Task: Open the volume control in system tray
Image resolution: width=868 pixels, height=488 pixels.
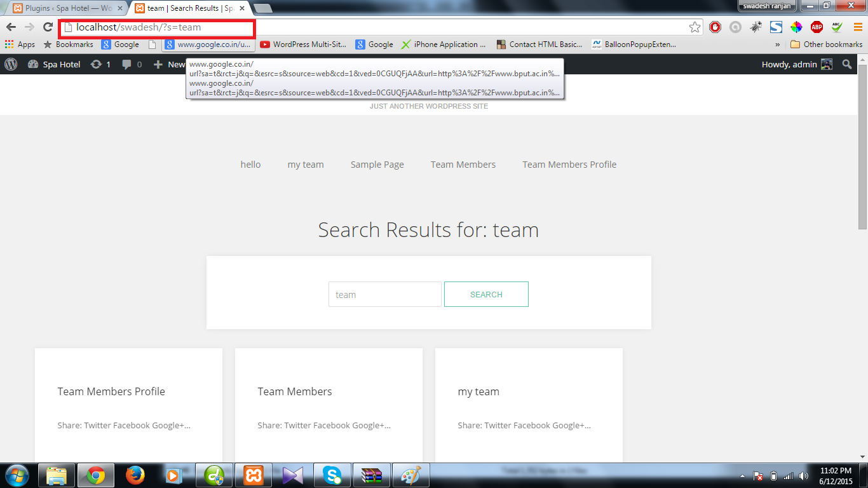Action: (x=804, y=476)
